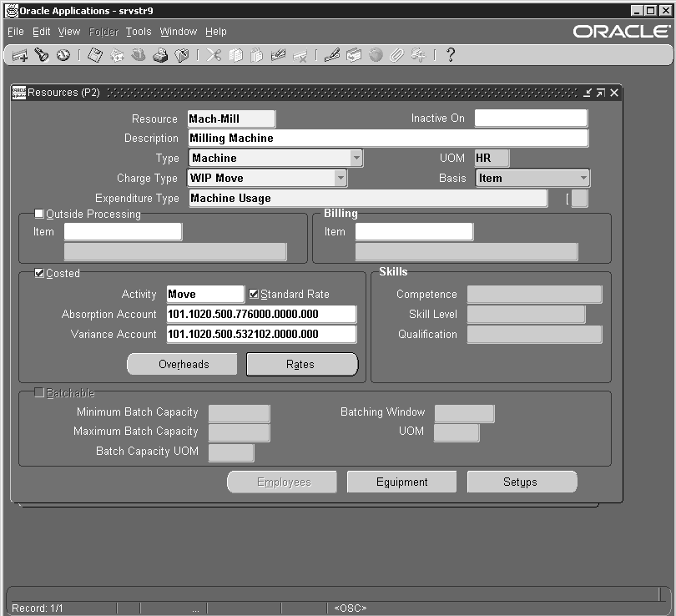
Task: Click the Activity field showing Move
Action: (205, 294)
